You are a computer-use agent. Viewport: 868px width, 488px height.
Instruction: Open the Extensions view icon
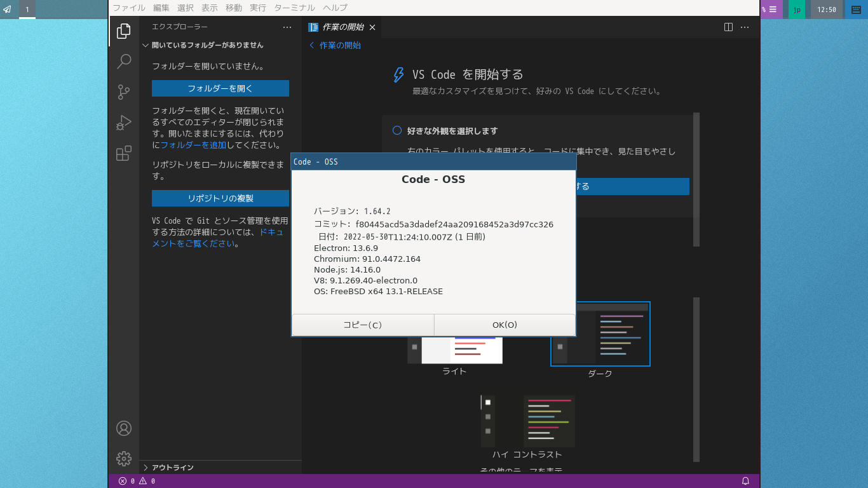(124, 153)
